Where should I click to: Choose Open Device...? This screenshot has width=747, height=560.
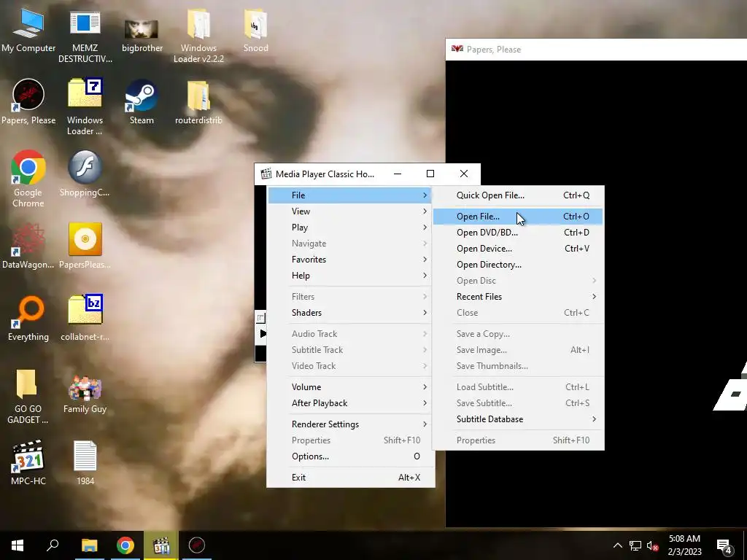tap(518, 249)
